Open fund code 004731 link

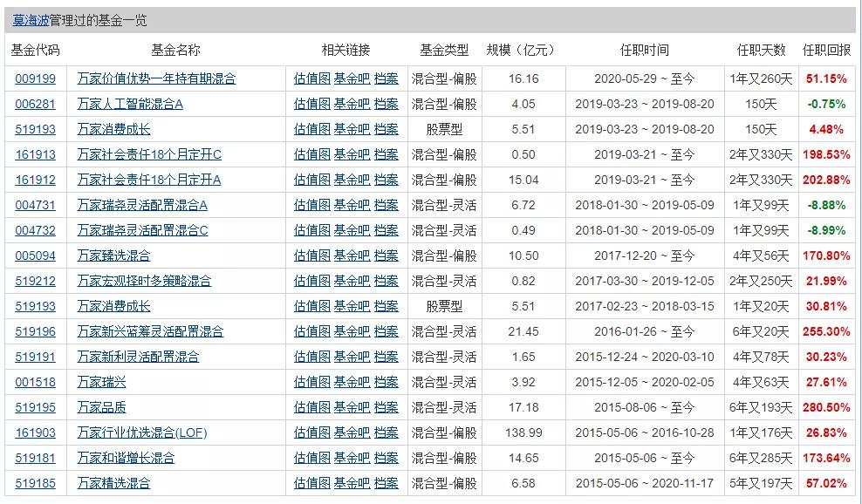point(35,205)
